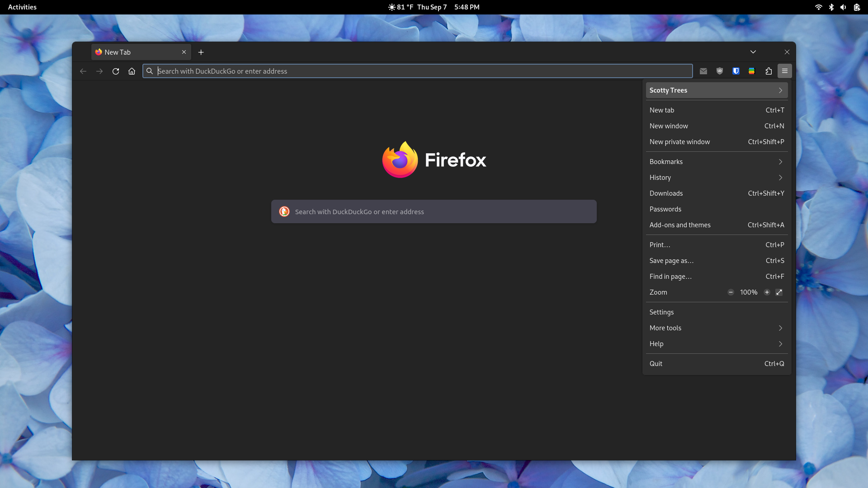Click the DuckDuckGo logo in search box
This screenshot has width=868, height=488.
click(284, 211)
